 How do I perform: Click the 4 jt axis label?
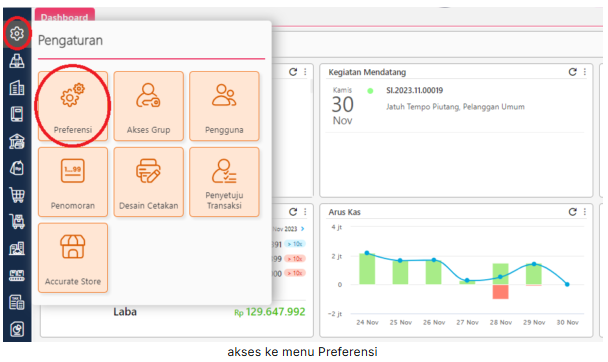(x=337, y=227)
